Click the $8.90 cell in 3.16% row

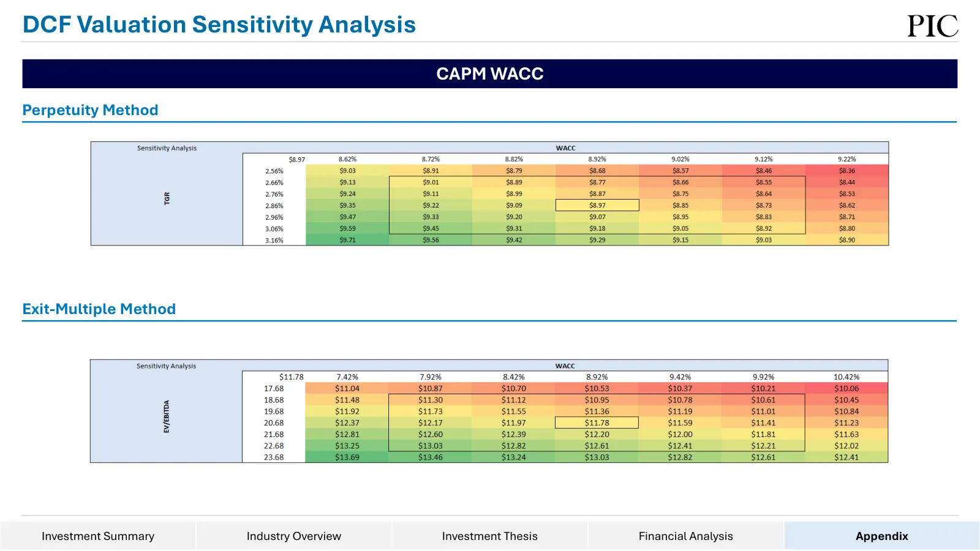click(x=847, y=240)
